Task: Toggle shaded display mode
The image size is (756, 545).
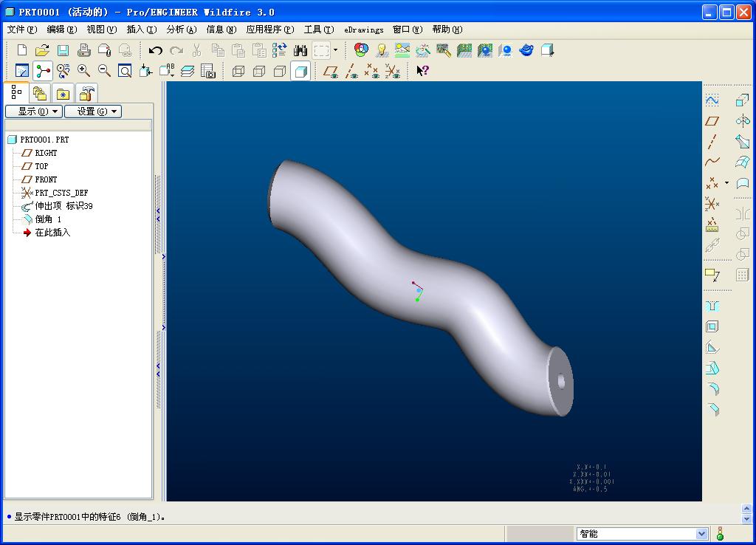Action: (x=300, y=72)
